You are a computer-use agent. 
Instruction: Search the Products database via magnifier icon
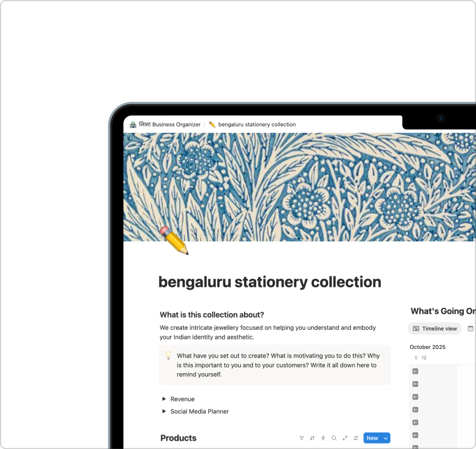coord(334,438)
